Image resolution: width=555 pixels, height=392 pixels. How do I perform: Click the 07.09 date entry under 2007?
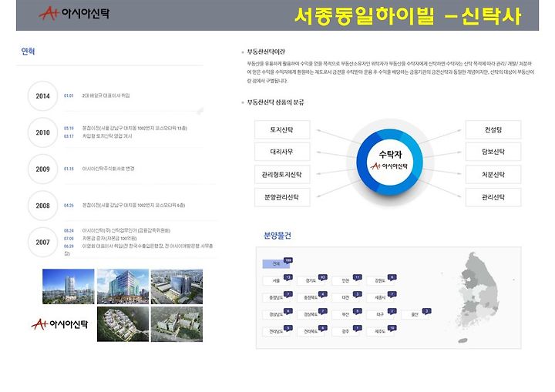pos(69,239)
